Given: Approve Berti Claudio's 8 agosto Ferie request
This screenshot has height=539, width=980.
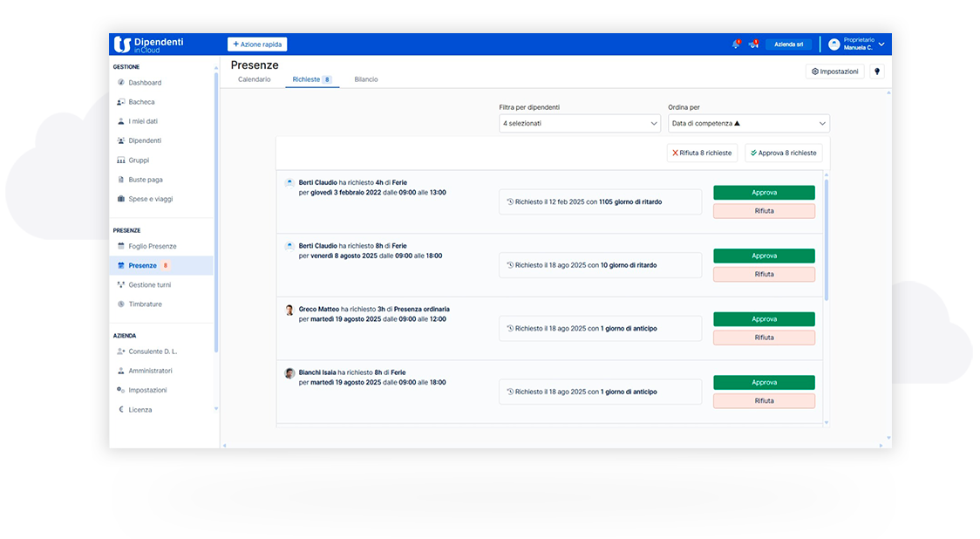Looking at the screenshot, I should (x=764, y=256).
